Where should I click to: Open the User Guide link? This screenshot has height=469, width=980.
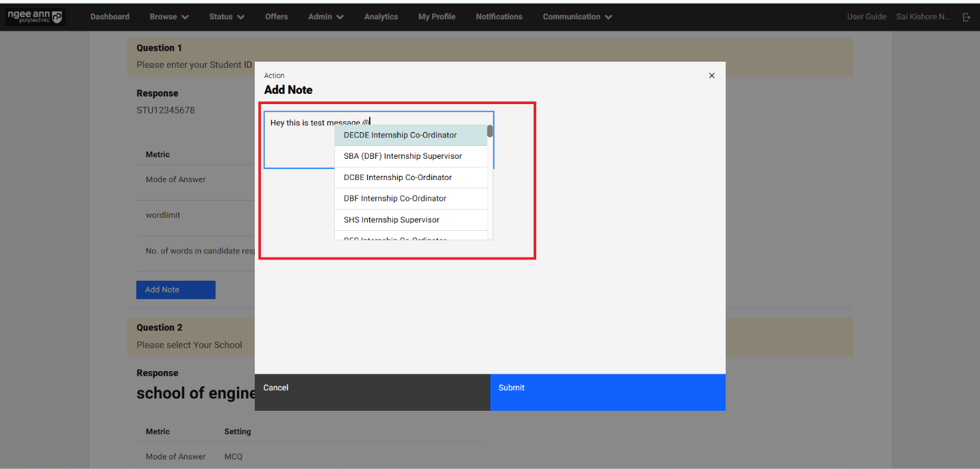coord(866,17)
